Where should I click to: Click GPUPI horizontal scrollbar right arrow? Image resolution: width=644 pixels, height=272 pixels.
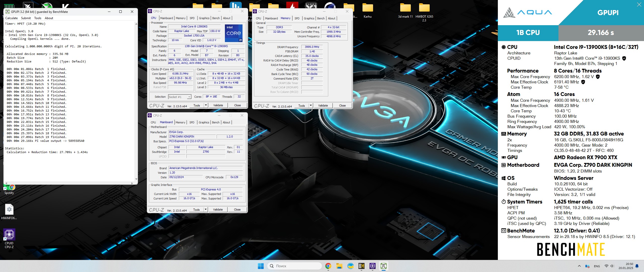[132, 183]
